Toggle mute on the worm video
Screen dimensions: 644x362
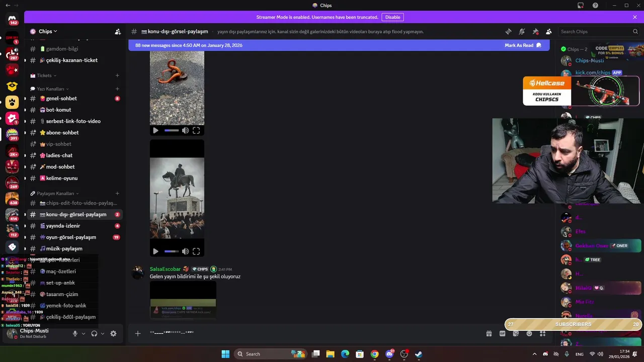(185, 130)
